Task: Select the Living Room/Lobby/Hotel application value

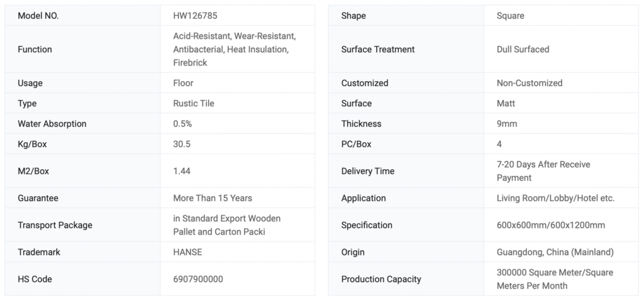Action: point(555,197)
